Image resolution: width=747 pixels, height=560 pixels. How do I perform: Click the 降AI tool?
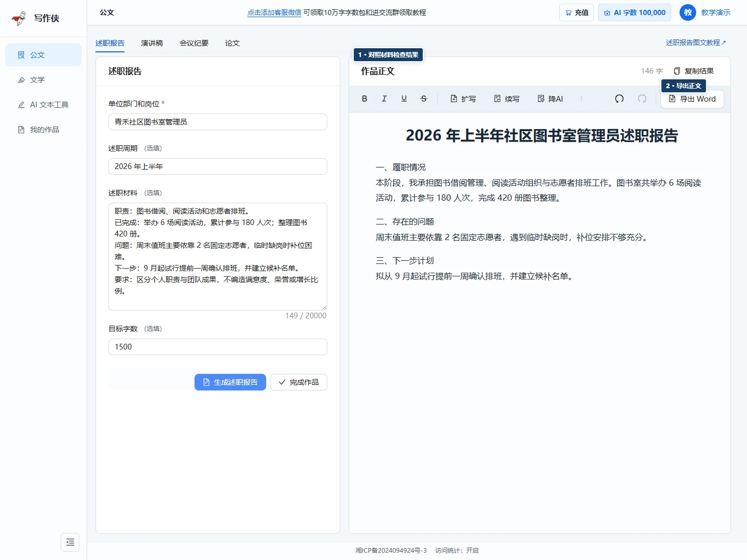(x=550, y=99)
